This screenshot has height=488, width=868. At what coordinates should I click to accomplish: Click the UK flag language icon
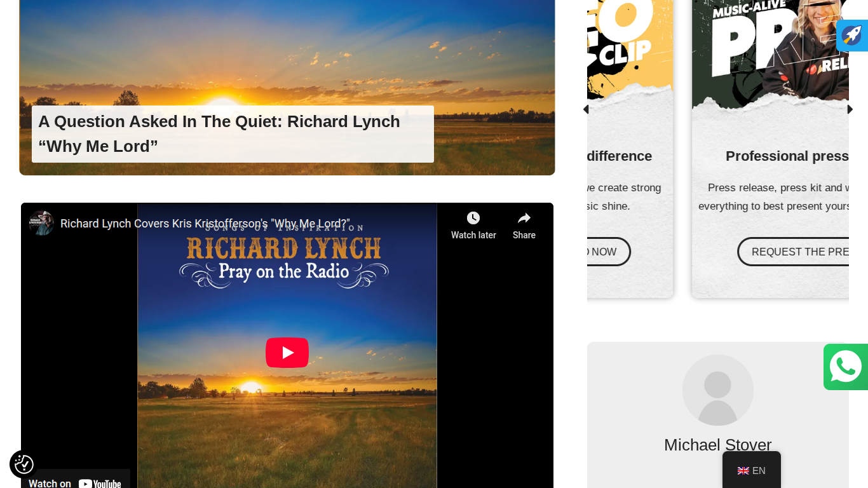743,471
